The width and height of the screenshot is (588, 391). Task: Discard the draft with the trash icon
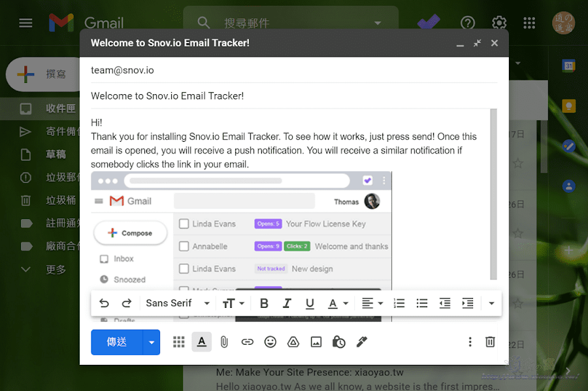pos(490,342)
